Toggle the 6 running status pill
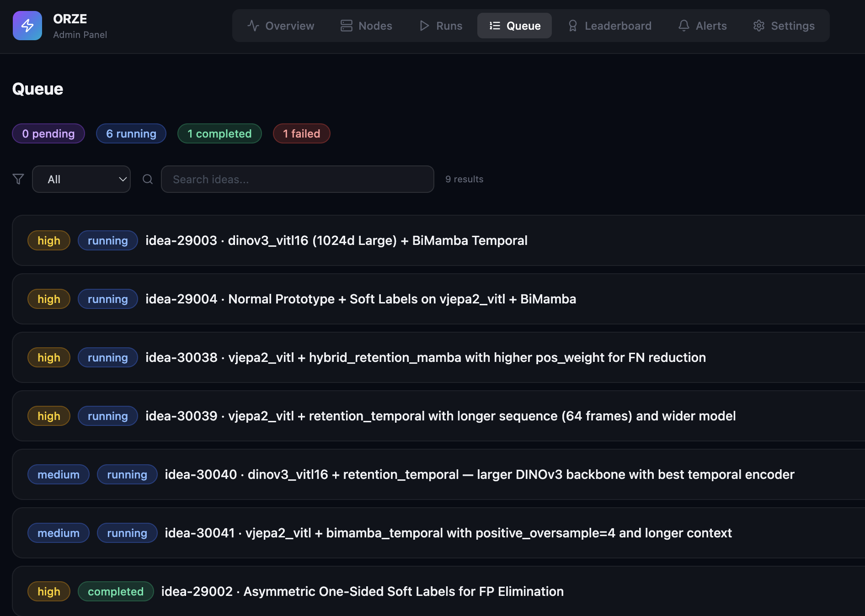Screen dimensions: 865x616 131,133
